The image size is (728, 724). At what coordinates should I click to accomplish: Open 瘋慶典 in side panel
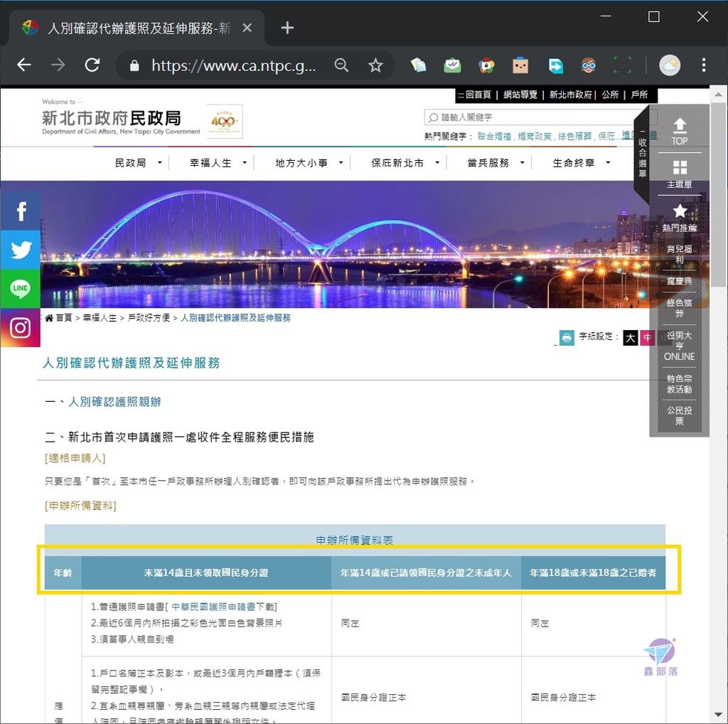(x=679, y=281)
